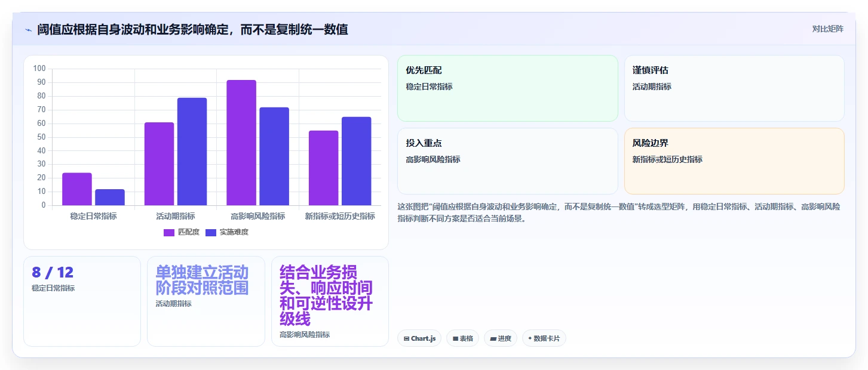Click the 匹配度 bar for 新指标或短历史指标
The image size is (868, 370).
point(323,168)
